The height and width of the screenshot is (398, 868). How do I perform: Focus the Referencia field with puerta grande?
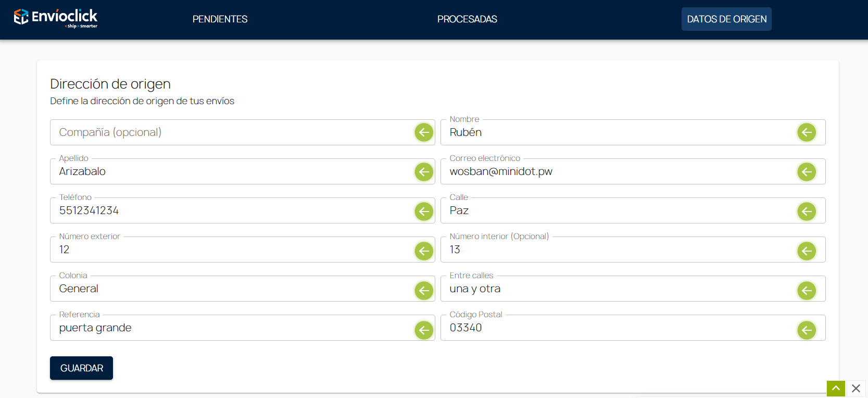(x=229, y=328)
